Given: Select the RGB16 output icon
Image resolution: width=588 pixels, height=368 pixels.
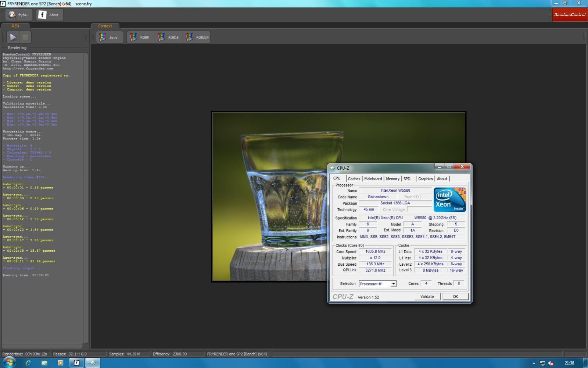Looking at the screenshot, I should [x=169, y=37].
